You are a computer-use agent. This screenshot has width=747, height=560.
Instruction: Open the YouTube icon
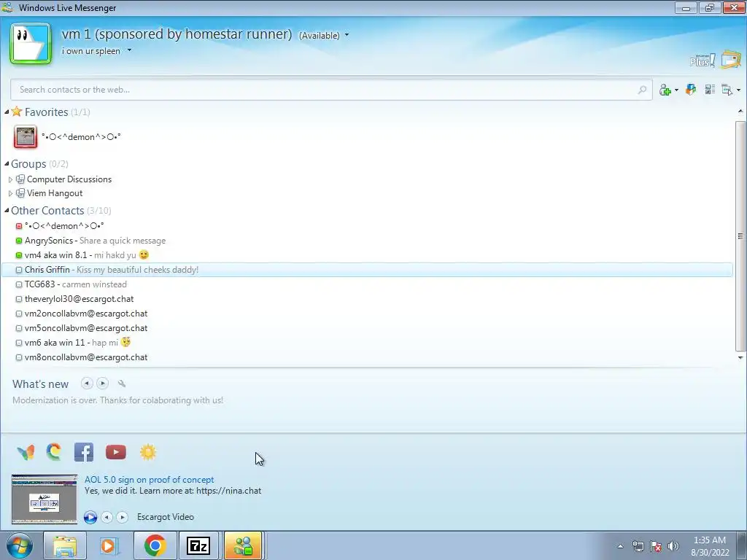116,452
